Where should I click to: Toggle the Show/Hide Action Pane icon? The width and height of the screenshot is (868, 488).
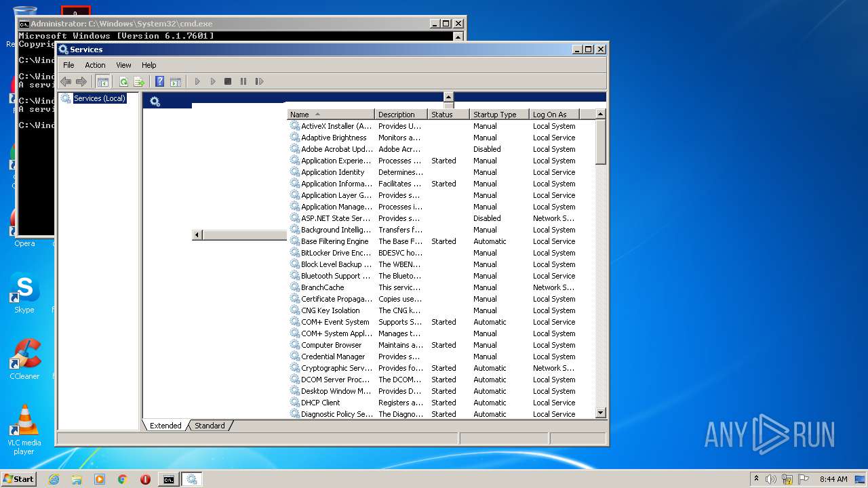click(x=176, y=81)
